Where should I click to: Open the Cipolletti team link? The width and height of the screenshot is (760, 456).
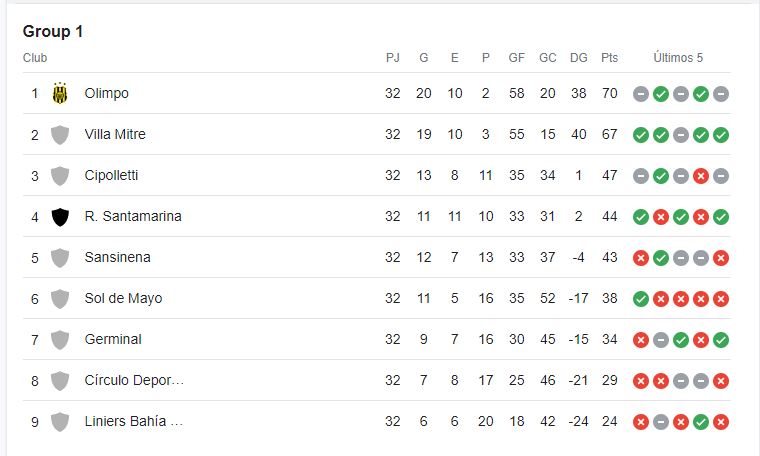tap(111, 175)
